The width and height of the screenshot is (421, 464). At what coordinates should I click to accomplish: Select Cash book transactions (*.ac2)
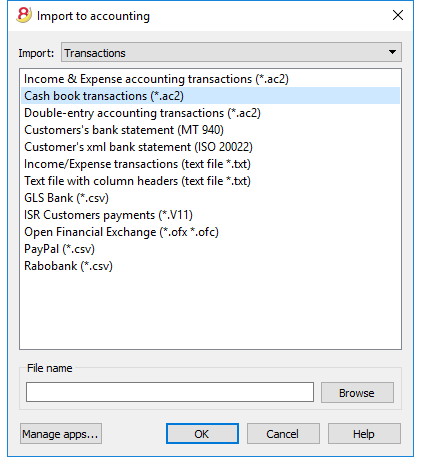click(x=210, y=96)
